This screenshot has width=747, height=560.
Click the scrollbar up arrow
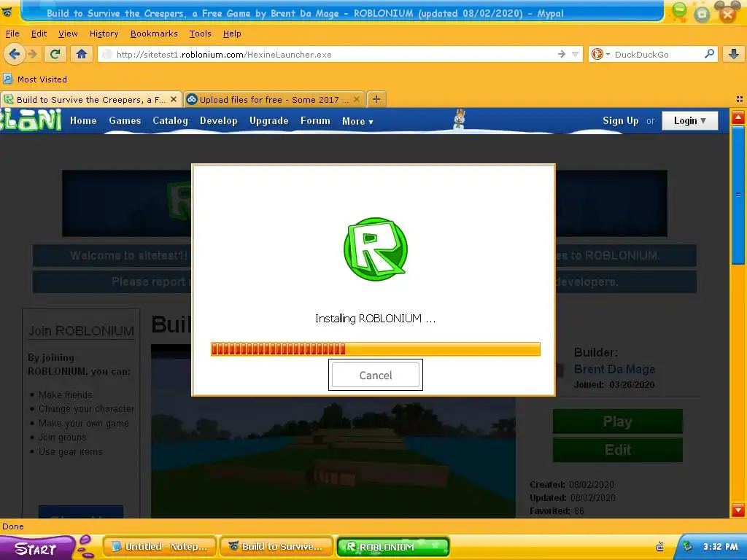click(738, 117)
